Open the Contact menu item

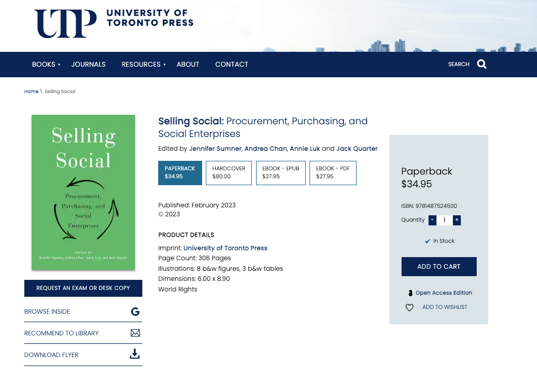tap(232, 65)
